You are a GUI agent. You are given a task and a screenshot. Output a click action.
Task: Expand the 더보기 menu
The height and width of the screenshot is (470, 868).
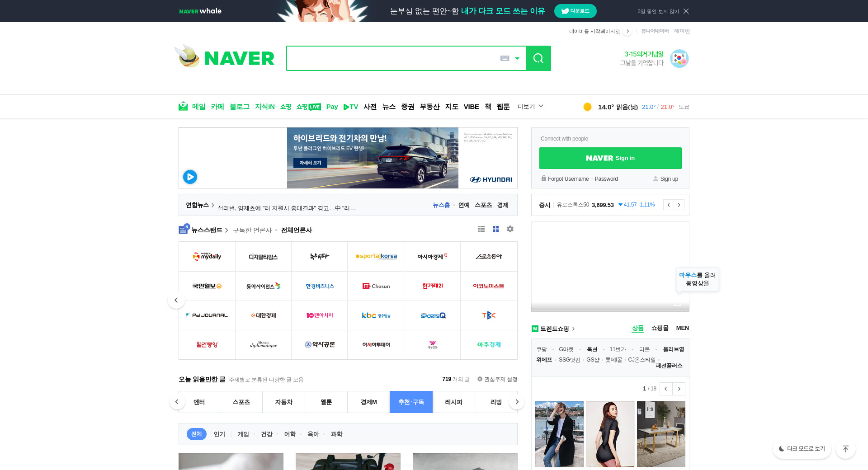(530, 107)
